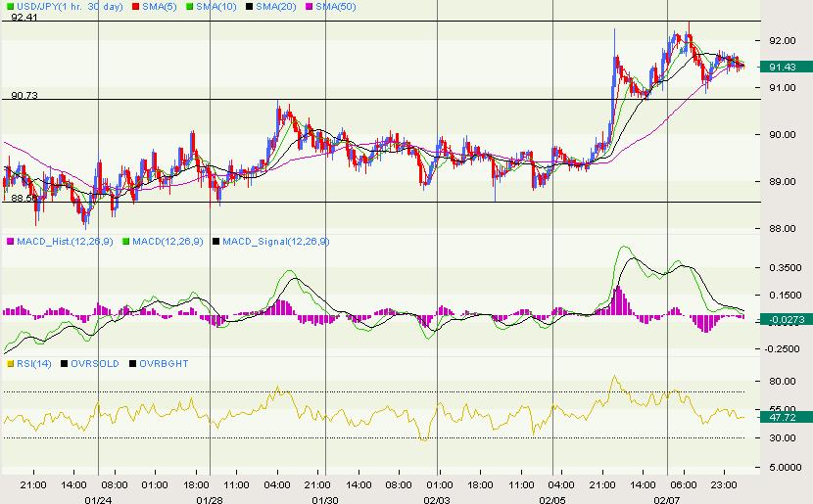The image size is (813, 504).
Task: Select the OVRSOLD legend label
Action: [x=95, y=364]
